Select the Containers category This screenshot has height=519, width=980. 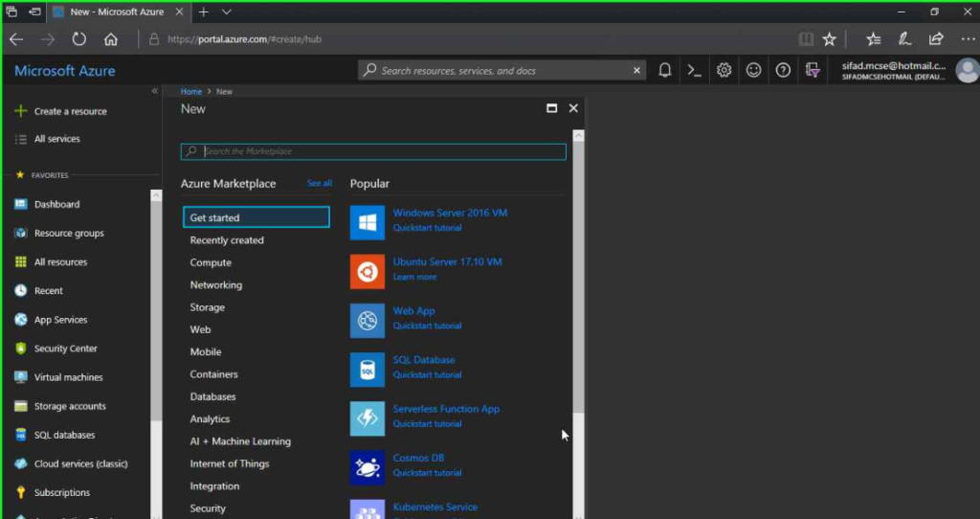point(213,374)
